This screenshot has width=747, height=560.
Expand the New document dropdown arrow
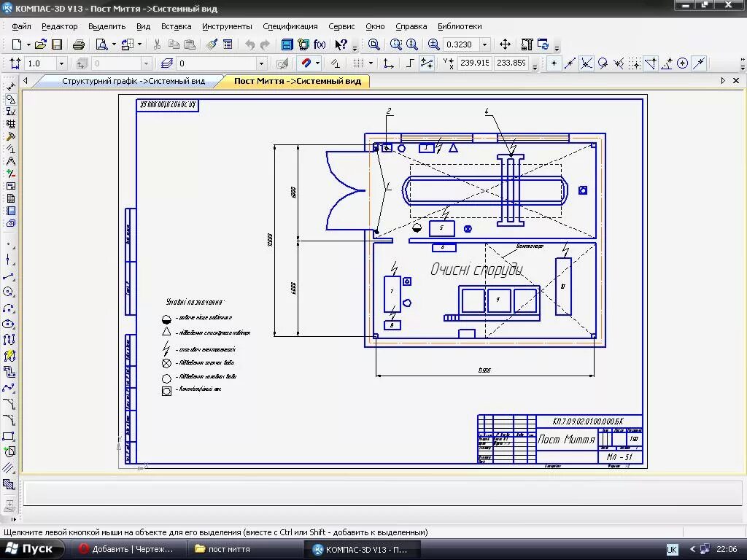[28, 44]
